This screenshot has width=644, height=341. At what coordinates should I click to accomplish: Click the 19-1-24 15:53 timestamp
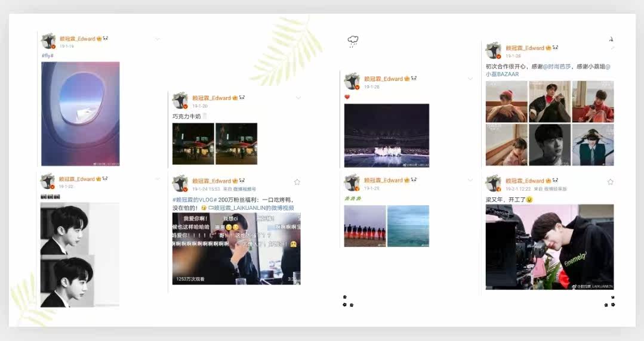tap(206, 189)
